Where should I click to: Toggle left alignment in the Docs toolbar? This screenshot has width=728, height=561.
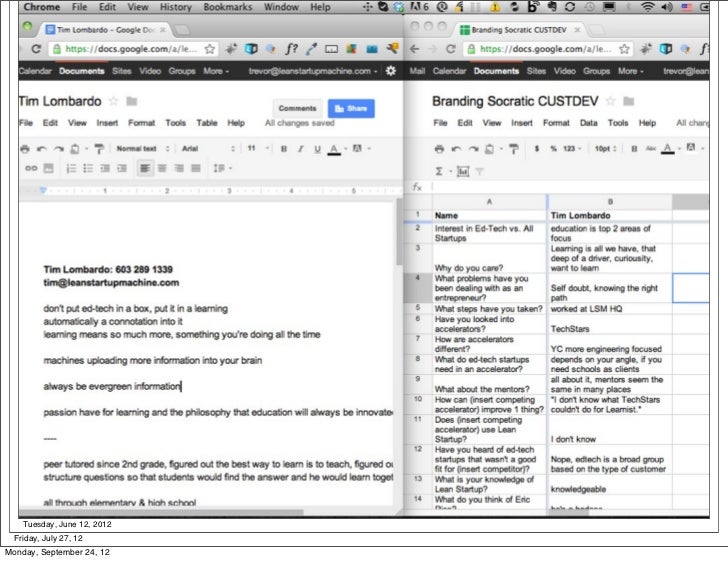(145, 168)
